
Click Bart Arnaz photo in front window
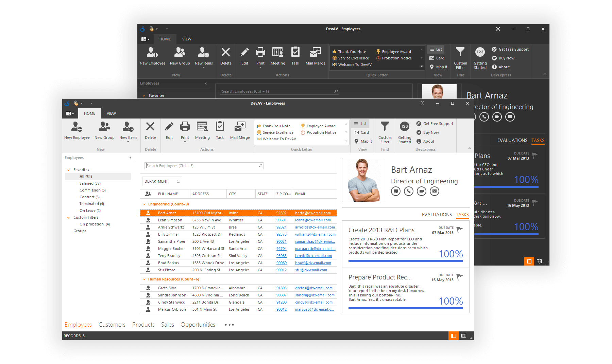pos(364,180)
